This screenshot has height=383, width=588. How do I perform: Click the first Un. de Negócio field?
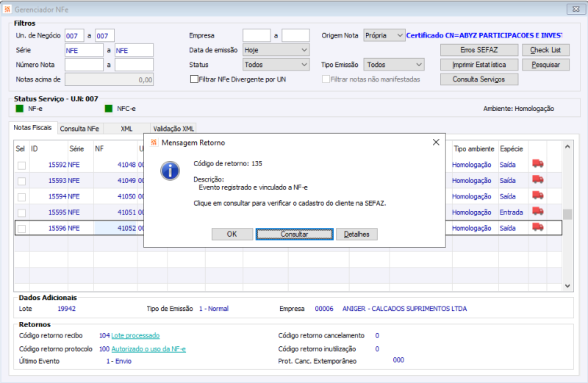[74, 35]
